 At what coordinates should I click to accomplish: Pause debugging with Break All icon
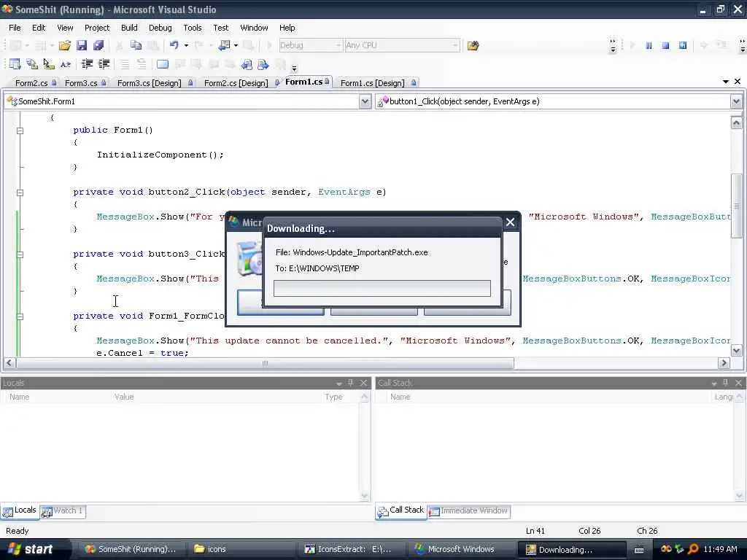pos(649,45)
